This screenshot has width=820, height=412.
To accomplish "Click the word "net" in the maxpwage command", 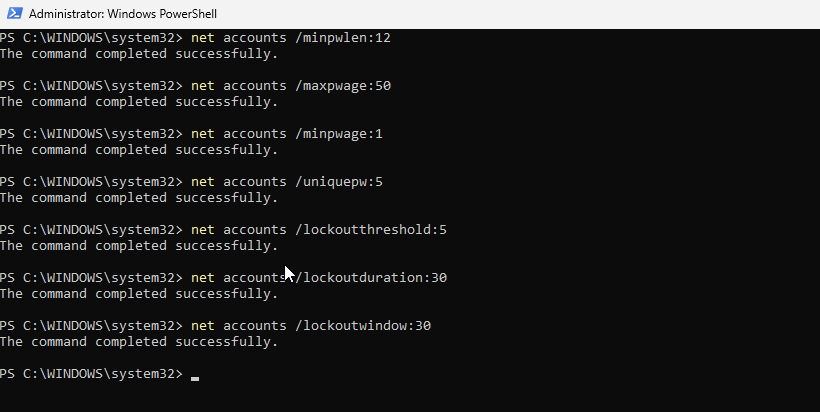I will [x=203, y=85].
